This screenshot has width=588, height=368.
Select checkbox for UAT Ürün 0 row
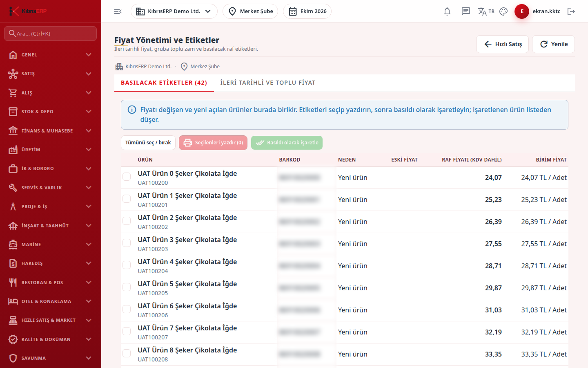click(127, 177)
